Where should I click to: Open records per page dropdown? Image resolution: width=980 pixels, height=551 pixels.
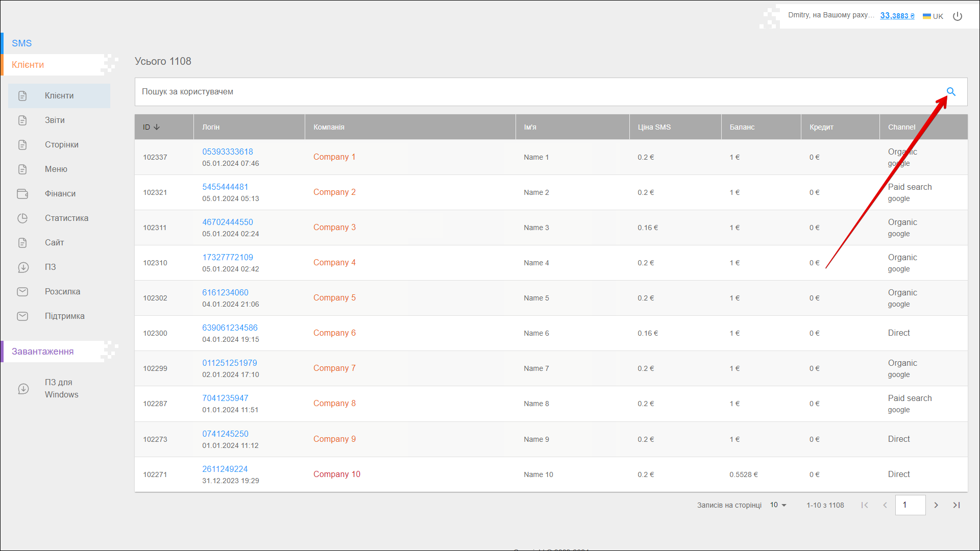tap(778, 505)
